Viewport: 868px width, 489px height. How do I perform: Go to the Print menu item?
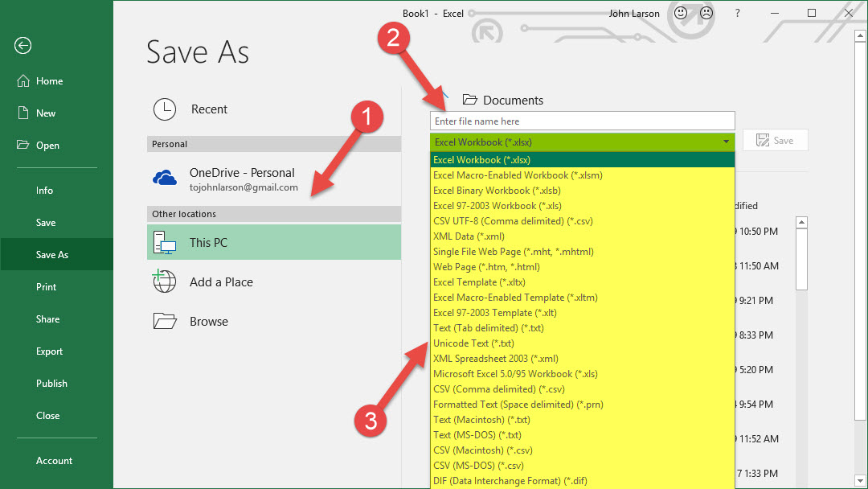pyautogui.click(x=46, y=287)
